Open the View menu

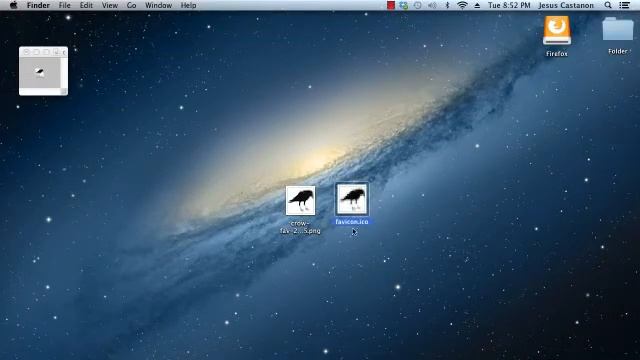tap(110, 5)
